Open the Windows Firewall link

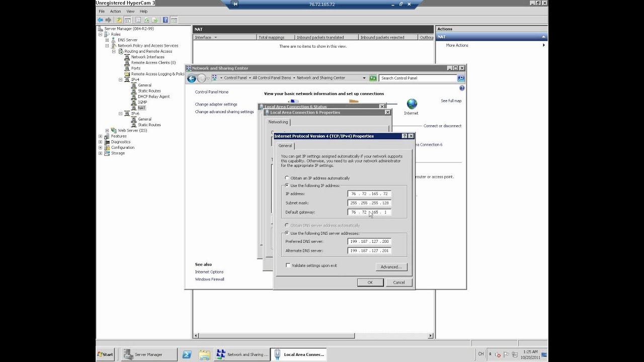(x=210, y=279)
